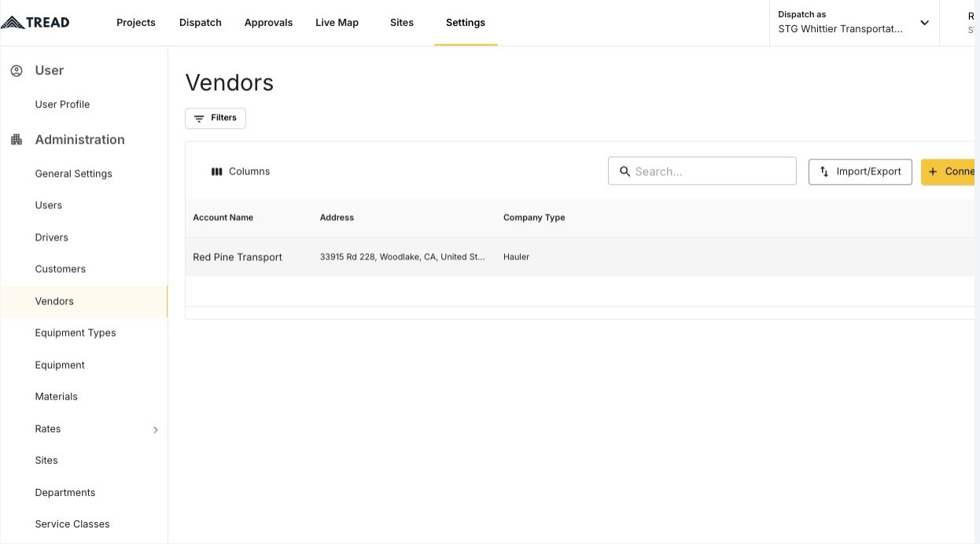Click the TREAD logo
Image resolution: width=980 pixels, height=544 pixels.
tap(35, 22)
